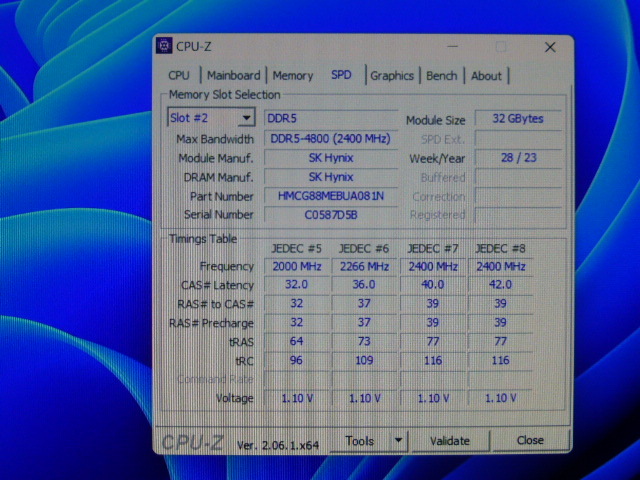Click the Max Bandwidth DDR5-4800 (2400 MHz) value
This screenshot has width=640, height=480.
click(x=331, y=139)
